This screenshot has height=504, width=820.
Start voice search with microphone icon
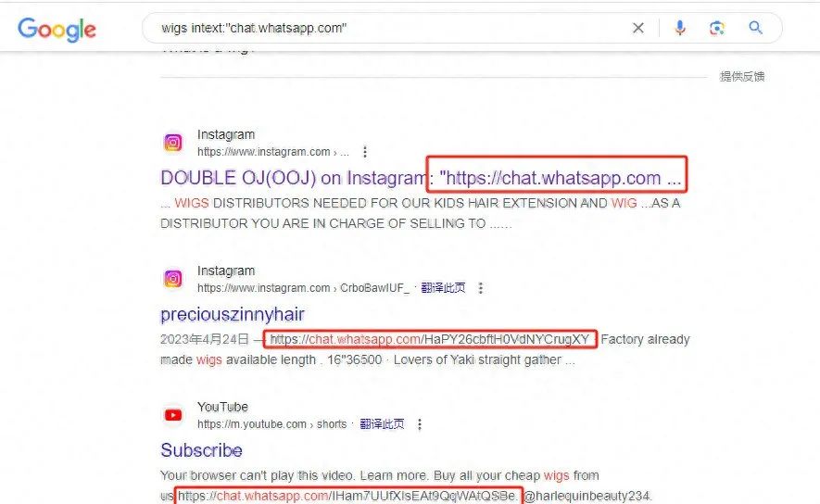tap(680, 28)
